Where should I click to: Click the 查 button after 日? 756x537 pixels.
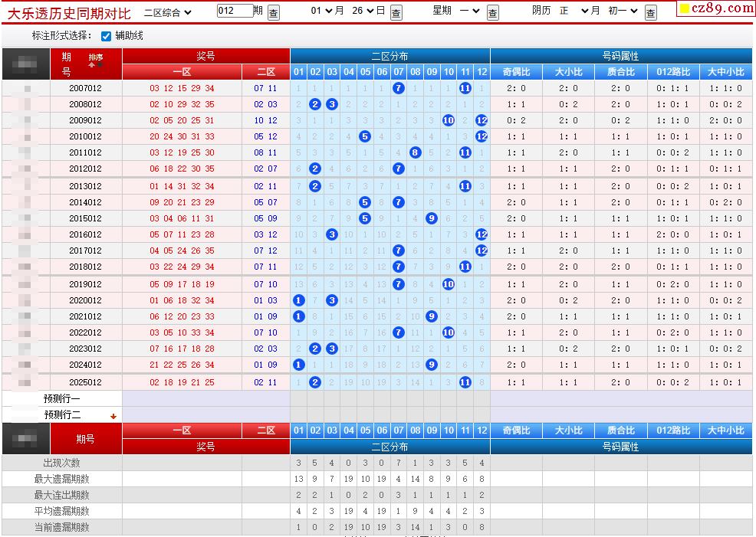click(396, 13)
